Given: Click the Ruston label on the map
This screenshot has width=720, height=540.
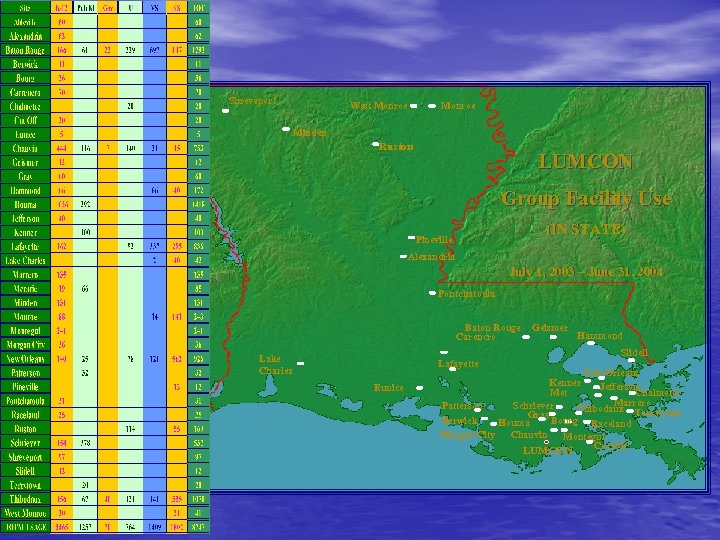Looking at the screenshot, I should (x=396, y=147).
